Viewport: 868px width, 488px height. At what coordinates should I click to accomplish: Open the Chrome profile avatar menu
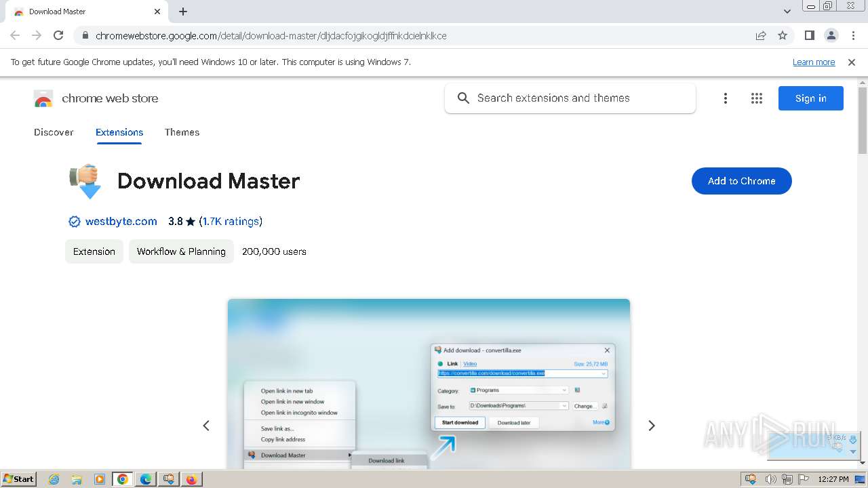pos(831,35)
